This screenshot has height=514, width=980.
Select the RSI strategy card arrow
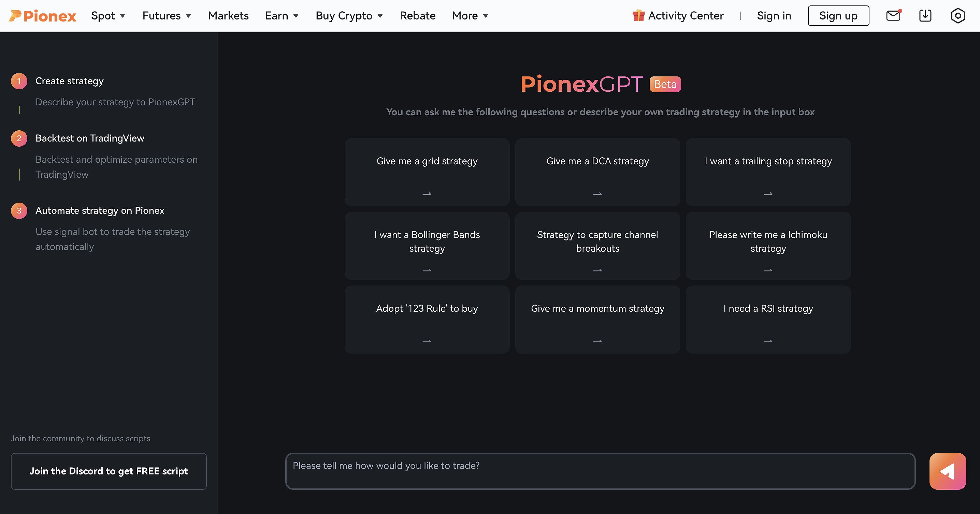pyautogui.click(x=768, y=340)
